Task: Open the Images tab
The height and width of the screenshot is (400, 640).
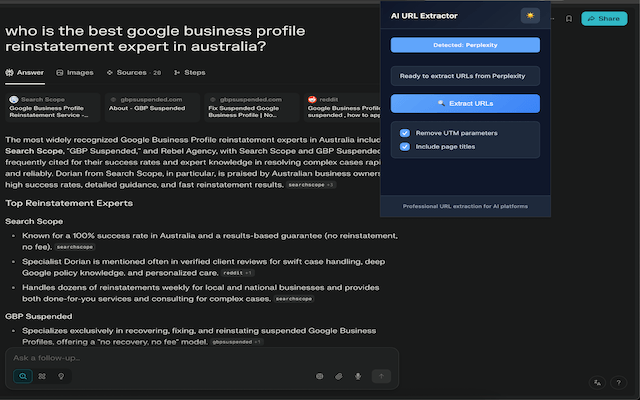Action: pos(75,73)
